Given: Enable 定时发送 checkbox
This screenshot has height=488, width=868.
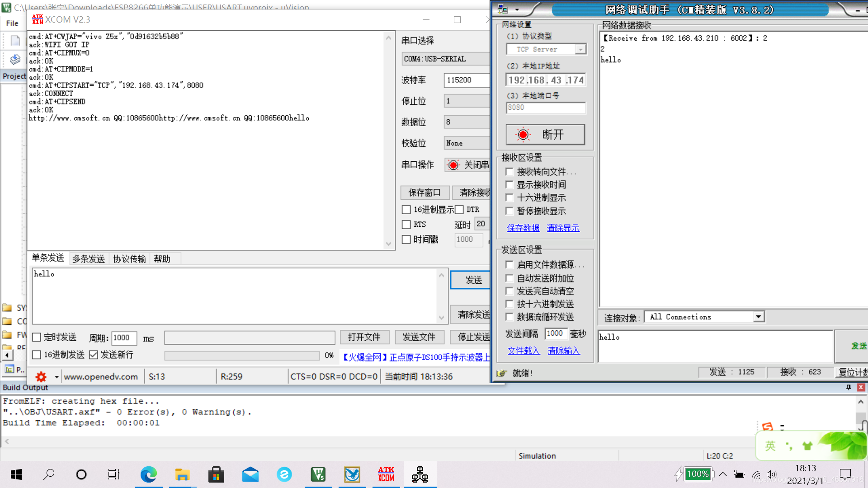Looking at the screenshot, I should point(37,337).
